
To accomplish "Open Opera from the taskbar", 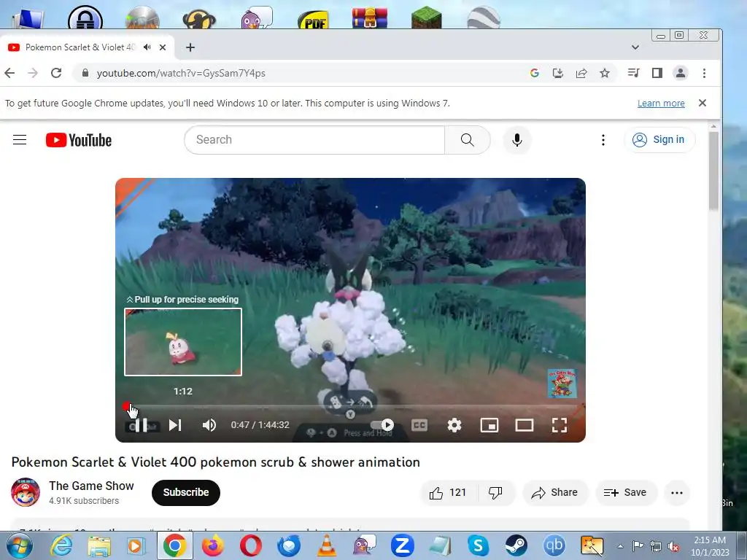I will click(x=251, y=545).
